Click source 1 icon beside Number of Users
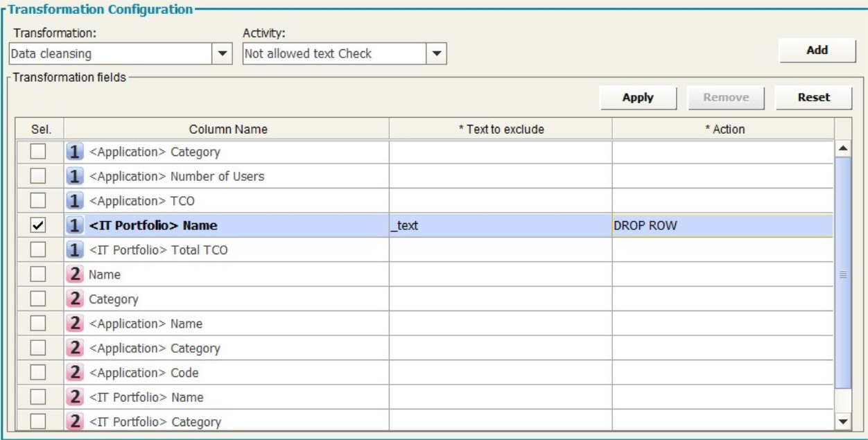 pos(75,176)
